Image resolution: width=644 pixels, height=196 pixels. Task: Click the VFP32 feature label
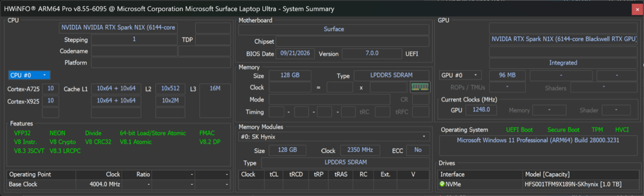click(23, 133)
